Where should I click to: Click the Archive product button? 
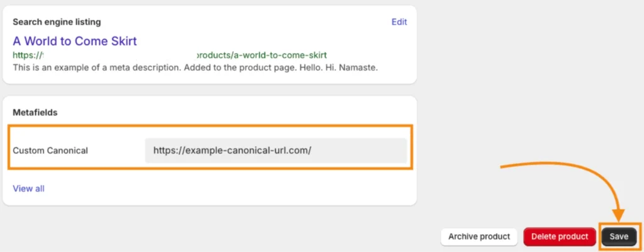[479, 237]
